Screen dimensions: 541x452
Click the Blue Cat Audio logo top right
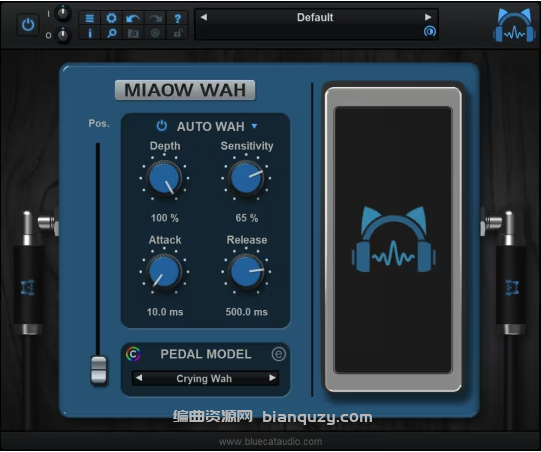point(514,26)
